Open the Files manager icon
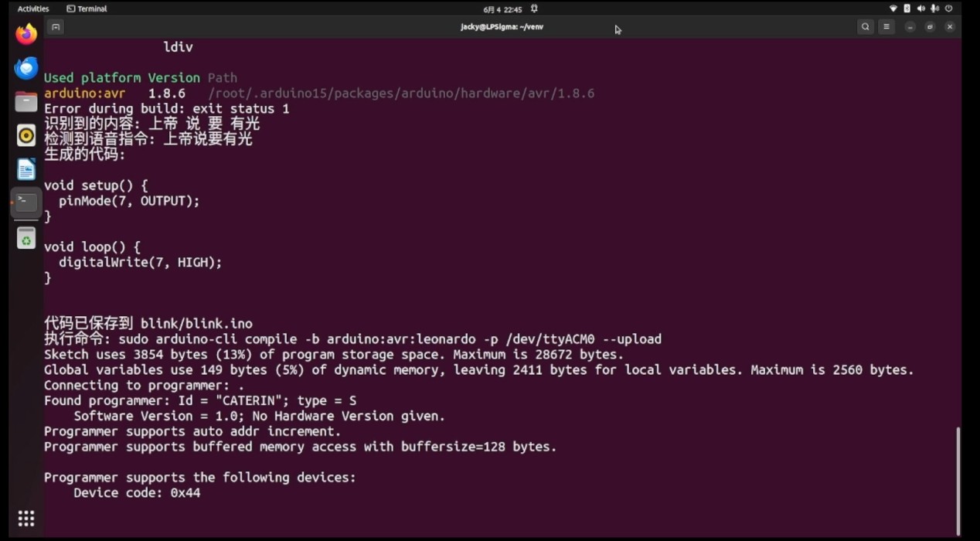Image resolution: width=980 pixels, height=541 pixels. click(x=26, y=101)
